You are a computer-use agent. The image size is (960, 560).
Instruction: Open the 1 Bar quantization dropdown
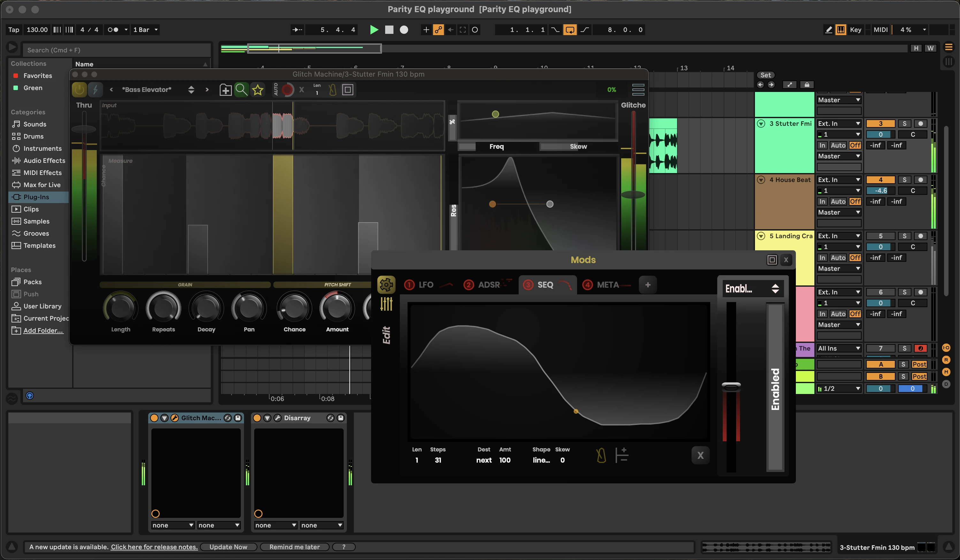pos(145,30)
